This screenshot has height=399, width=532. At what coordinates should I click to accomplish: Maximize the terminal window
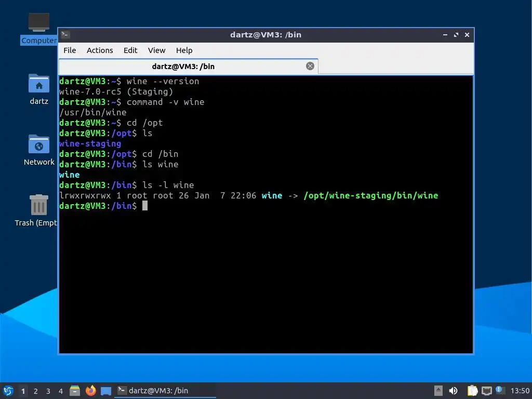456,35
